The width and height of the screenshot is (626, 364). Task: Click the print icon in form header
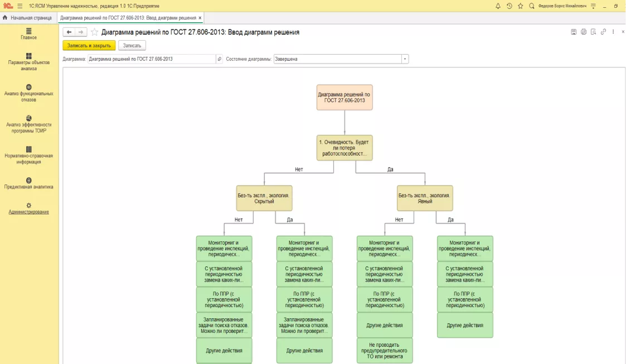(584, 32)
